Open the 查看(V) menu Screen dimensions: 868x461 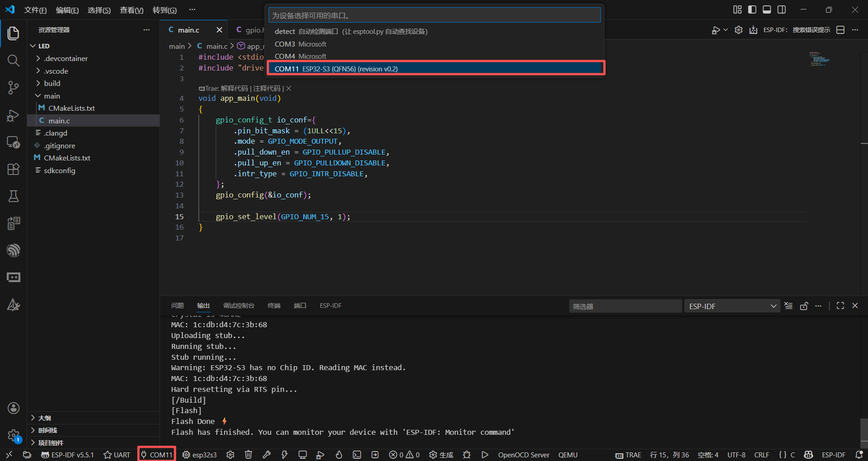coord(132,10)
